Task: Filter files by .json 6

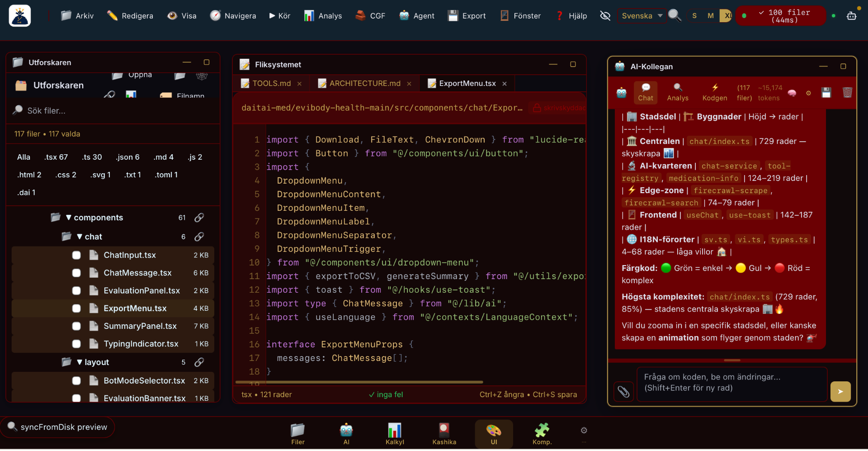Action: pos(127,157)
